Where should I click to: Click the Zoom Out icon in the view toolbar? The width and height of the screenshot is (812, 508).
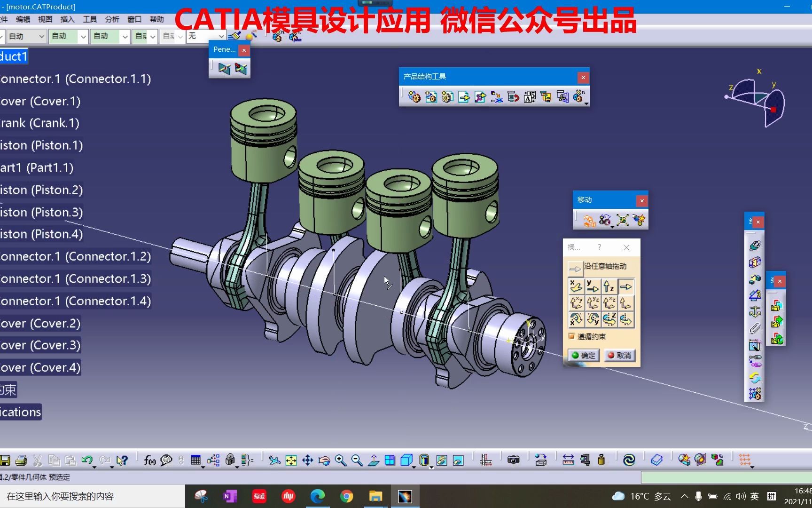[x=357, y=460]
